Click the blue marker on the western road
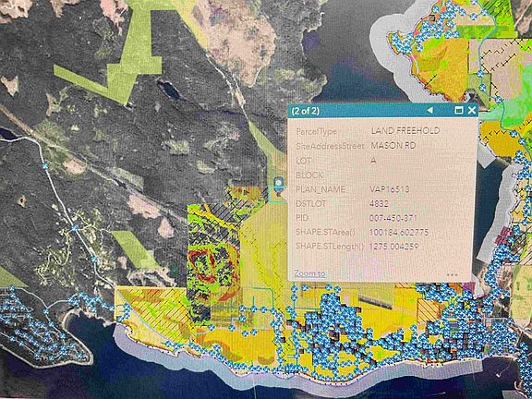Screen dimensions: 532x399 (45, 166)
